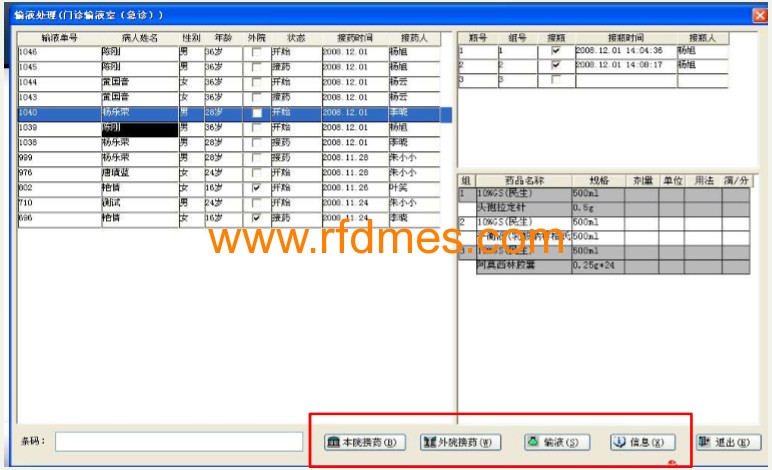
Task: Select infusion order 976
Action: tap(229, 173)
